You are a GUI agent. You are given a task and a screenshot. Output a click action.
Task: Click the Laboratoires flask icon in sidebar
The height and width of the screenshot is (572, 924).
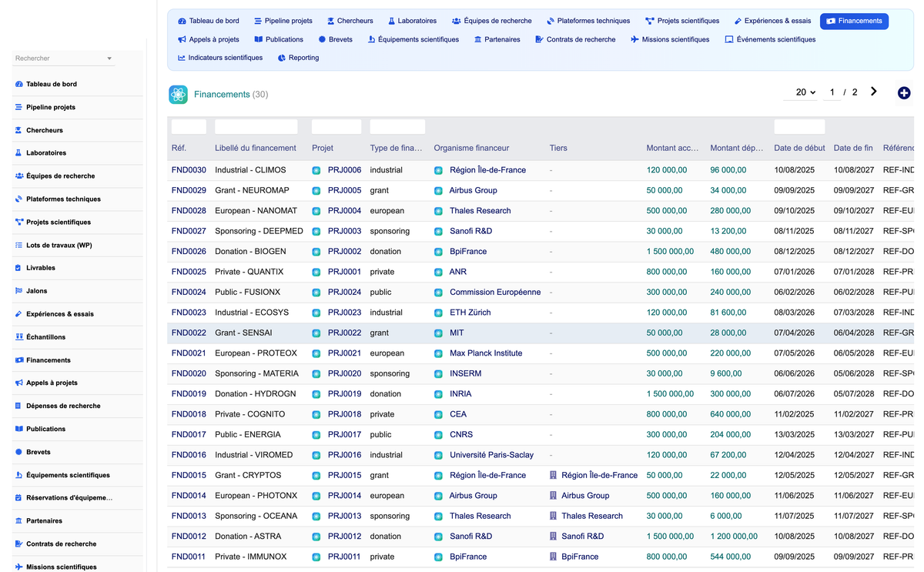[18, 153]
